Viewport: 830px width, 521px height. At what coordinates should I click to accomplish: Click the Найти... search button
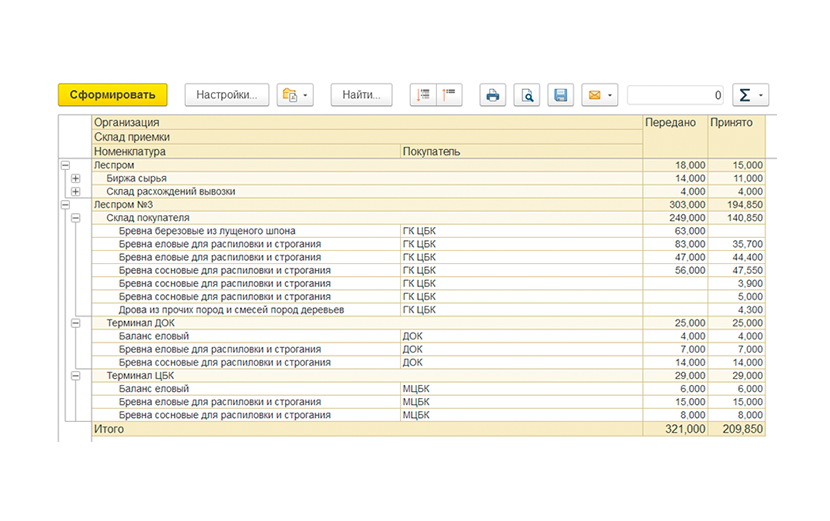[x=362, y=95]
